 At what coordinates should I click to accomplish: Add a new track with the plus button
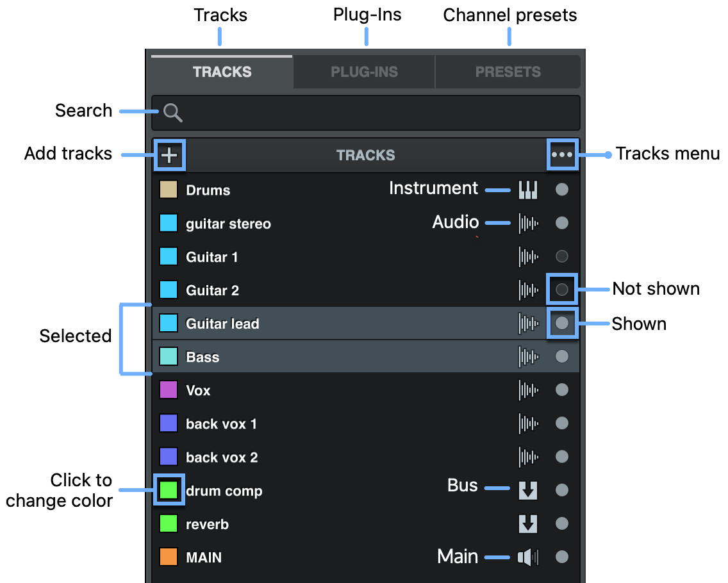169,155
